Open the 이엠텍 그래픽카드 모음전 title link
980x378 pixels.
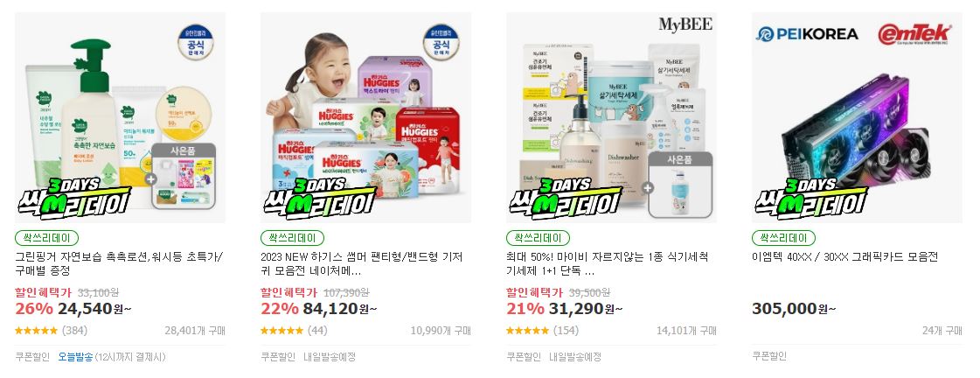(x=845, y=257)
